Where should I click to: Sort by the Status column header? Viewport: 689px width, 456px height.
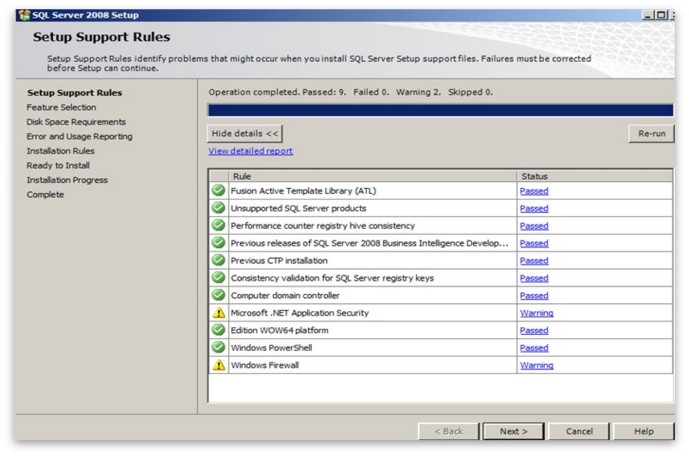coord(595,176)
